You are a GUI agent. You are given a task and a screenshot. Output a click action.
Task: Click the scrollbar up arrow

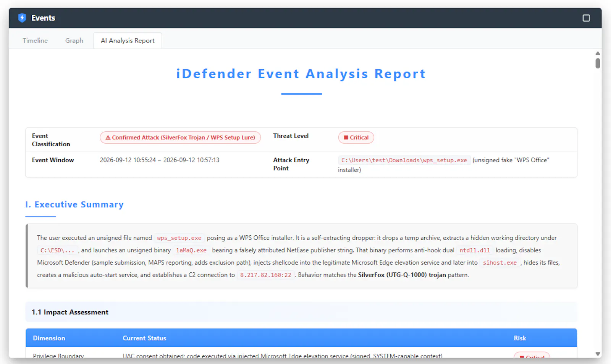pyautogui.click(x=598, y=53)
